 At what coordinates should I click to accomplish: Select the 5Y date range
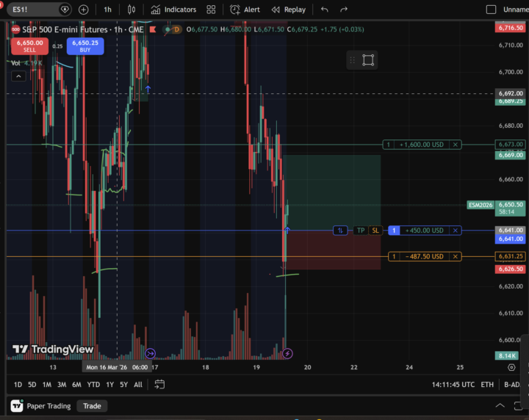124,385
